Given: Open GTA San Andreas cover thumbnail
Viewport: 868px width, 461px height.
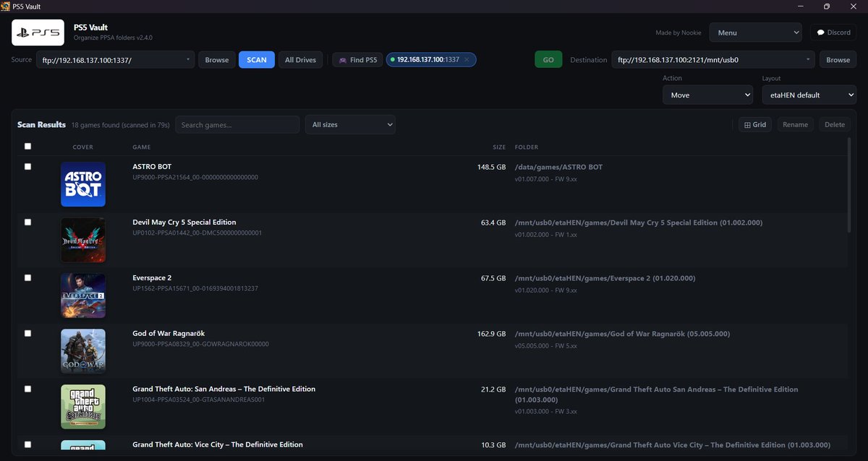Looking at the screenshot, I should coord(83,406).
